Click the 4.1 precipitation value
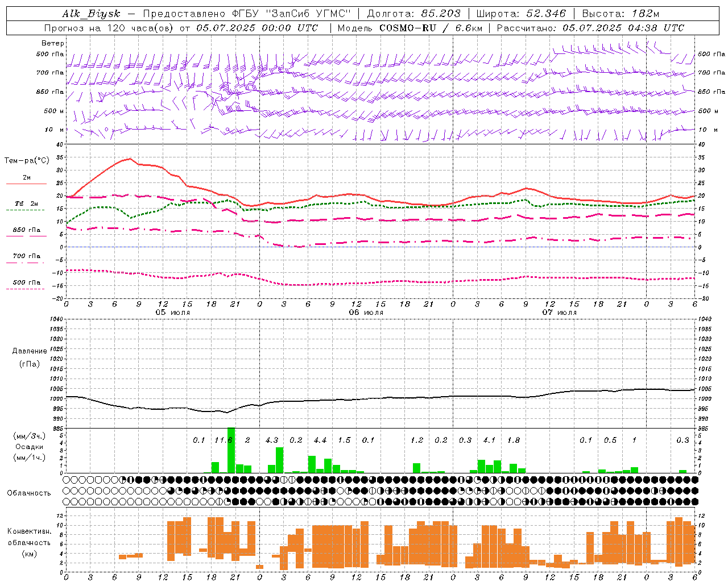728x582 pixels. pos(489,440)
